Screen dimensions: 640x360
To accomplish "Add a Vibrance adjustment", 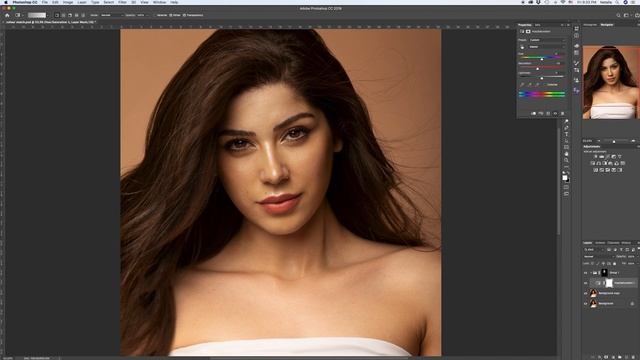I will pos(620,156).
